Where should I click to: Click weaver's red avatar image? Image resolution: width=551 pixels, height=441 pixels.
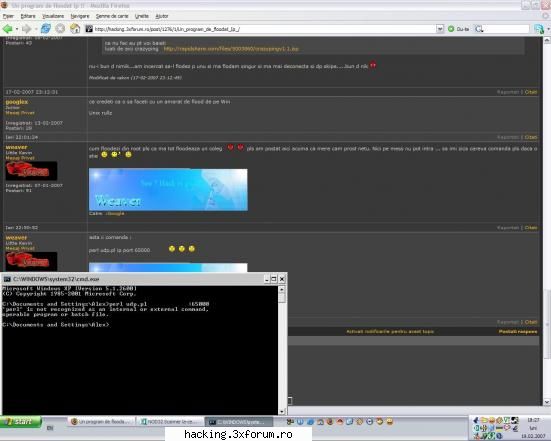(x=31, y=171)
